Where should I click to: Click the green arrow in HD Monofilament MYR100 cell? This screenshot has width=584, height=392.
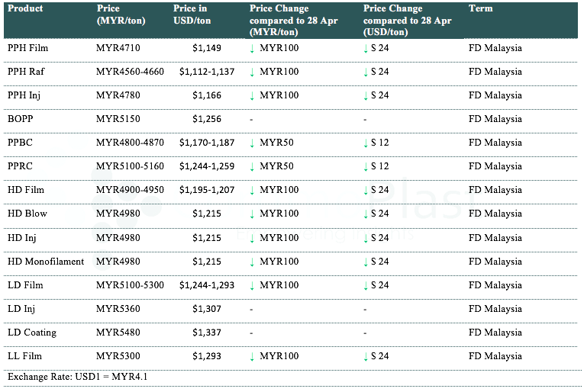click(x=253, y=262)
